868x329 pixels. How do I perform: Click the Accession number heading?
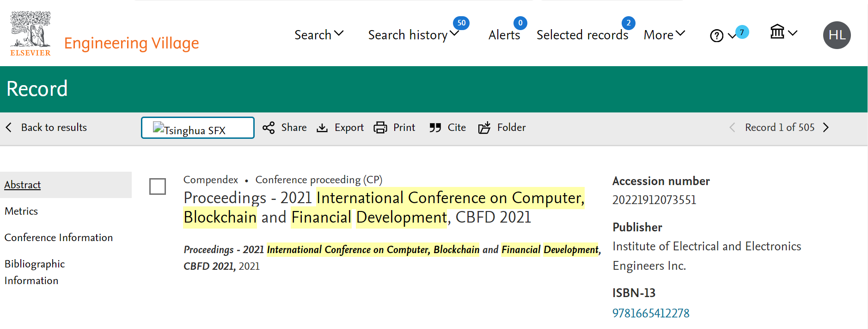661,181
